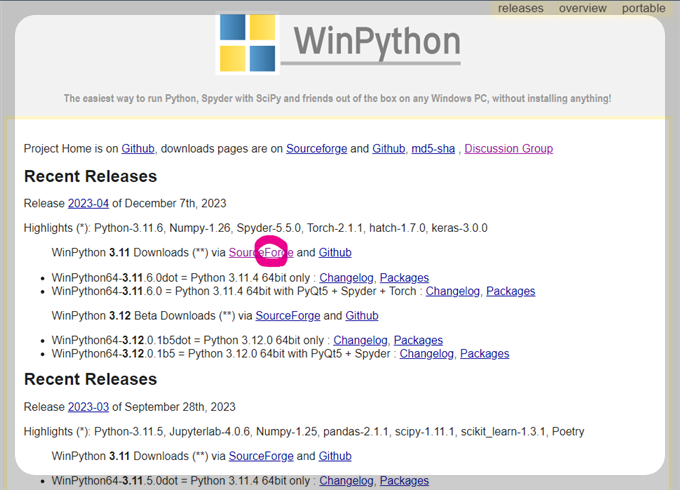Open the portable tab

click(x=644, y=8)
